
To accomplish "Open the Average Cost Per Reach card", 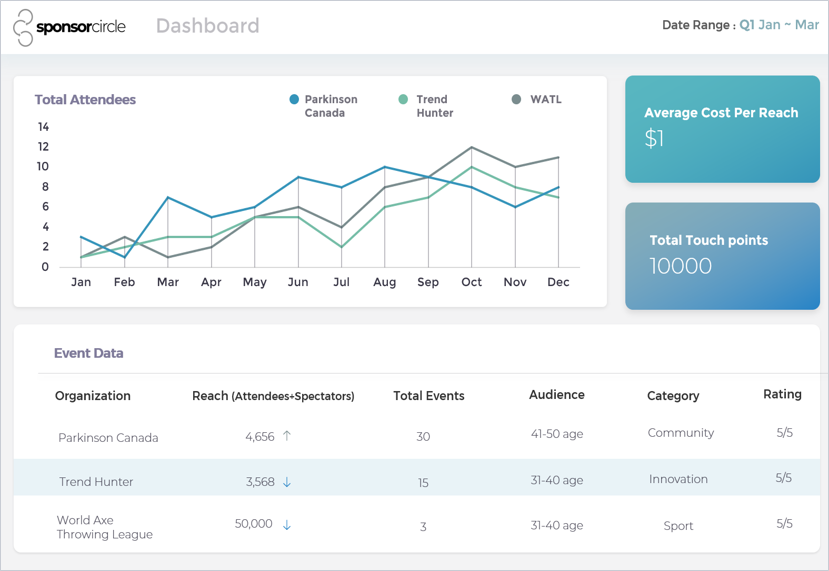I will (722, 129).
